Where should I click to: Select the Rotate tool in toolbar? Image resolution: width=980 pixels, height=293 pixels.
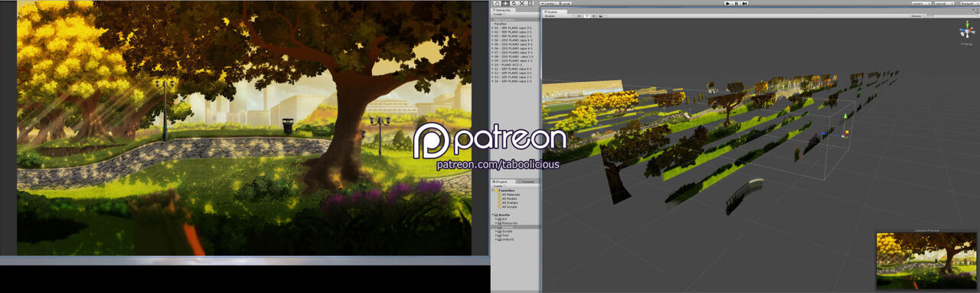coord(514,3)
